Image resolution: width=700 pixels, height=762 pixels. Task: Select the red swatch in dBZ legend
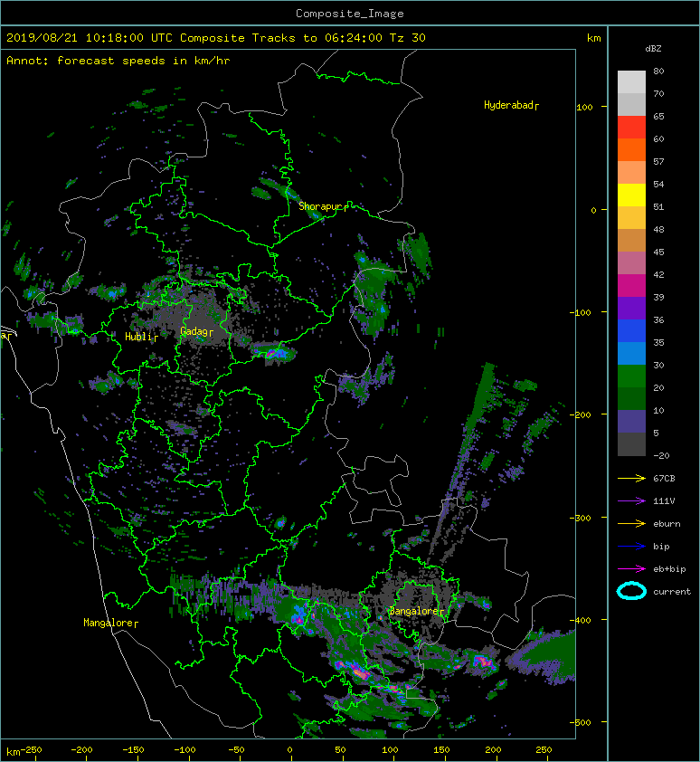pos(631,128)
